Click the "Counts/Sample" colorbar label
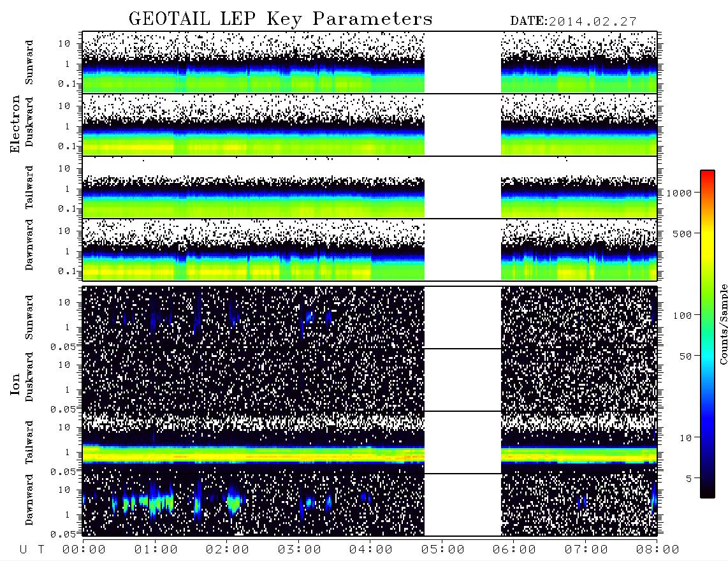728x561 pixels. click(x=724, y=324)
